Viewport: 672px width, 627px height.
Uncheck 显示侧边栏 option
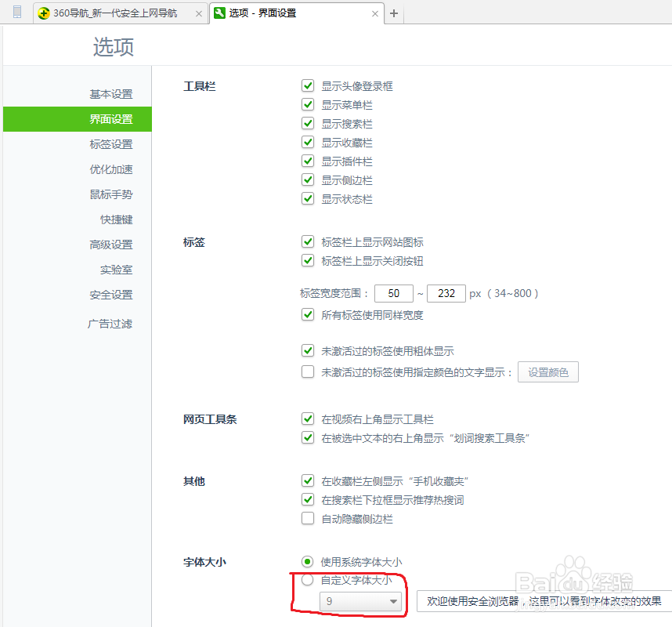point(308,179)
